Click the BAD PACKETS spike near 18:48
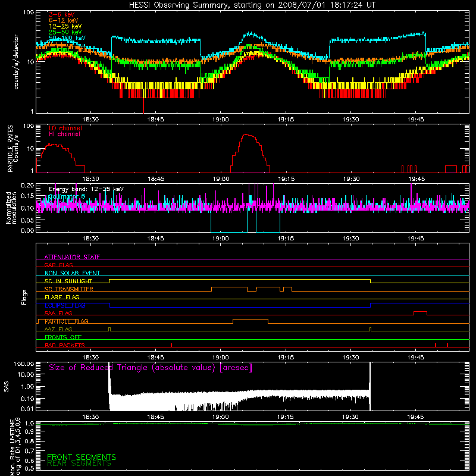476x476 pixels. click(171, 345)
